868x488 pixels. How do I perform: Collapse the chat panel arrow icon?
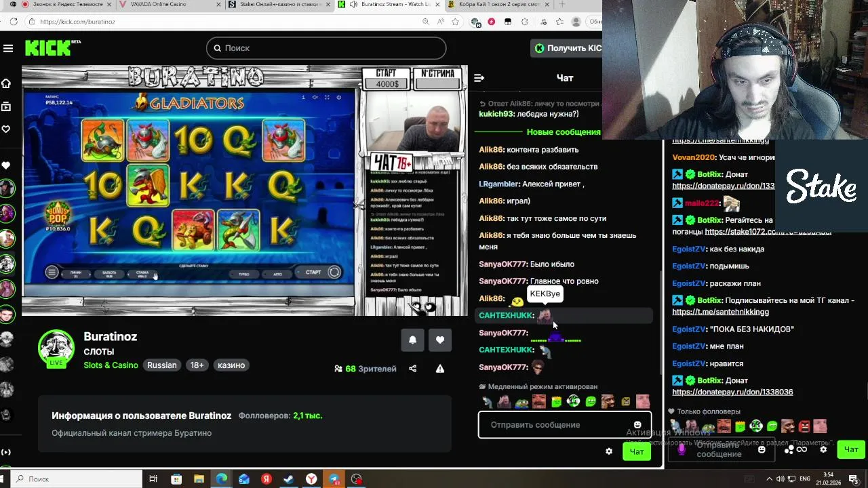coord(479,78)
